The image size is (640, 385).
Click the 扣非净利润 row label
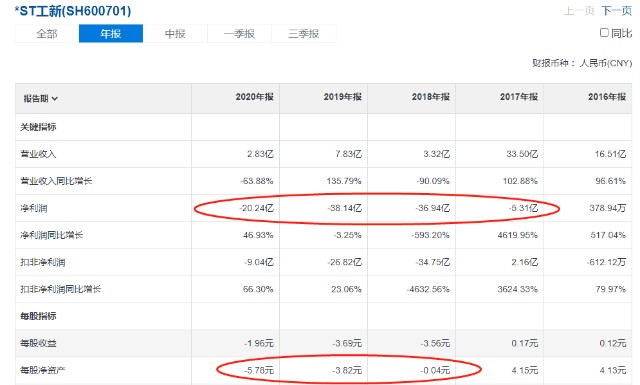pos(43,263)
